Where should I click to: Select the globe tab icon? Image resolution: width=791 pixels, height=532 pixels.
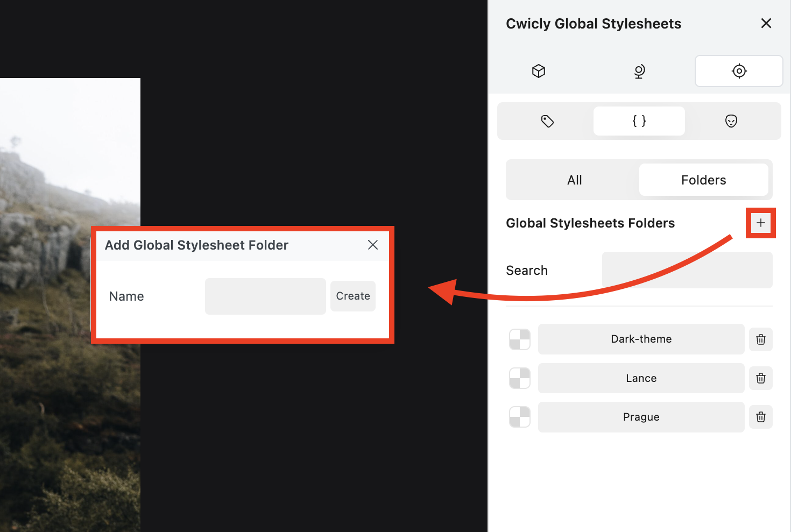[x=639, y=71]
